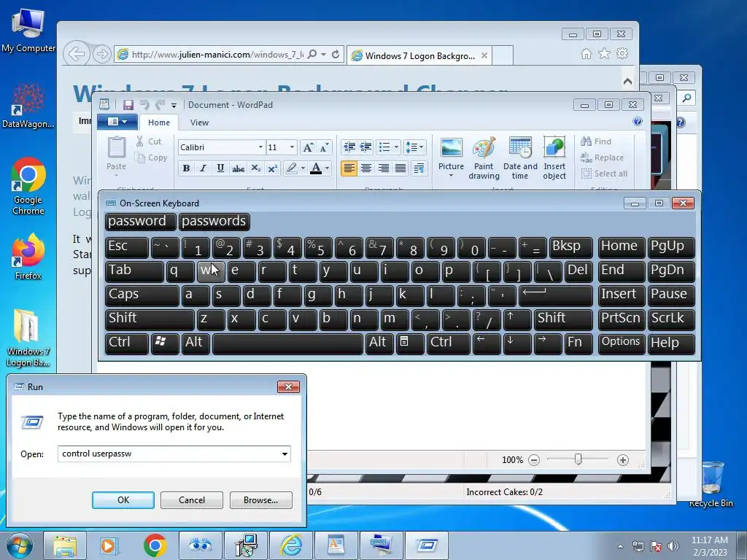Click Decrease indent in WordPad
The height and width of the screenshot is (560, 747).
349,147
